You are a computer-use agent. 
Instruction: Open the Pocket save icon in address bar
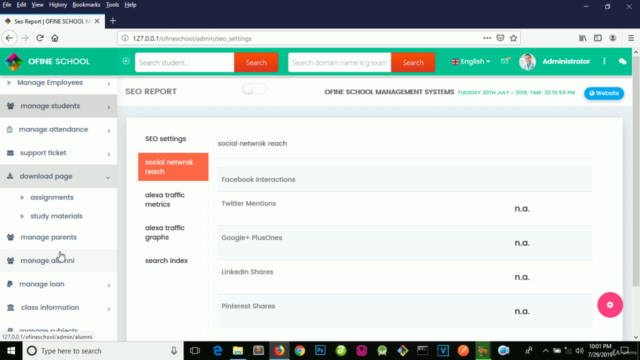point(500,38)
